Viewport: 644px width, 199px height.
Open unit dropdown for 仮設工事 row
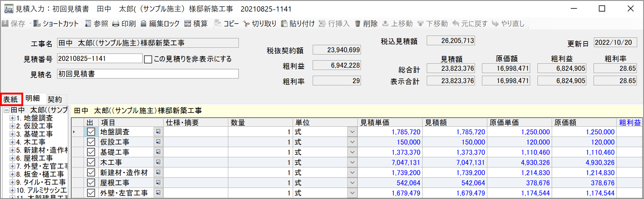click(x=352, y=142)
